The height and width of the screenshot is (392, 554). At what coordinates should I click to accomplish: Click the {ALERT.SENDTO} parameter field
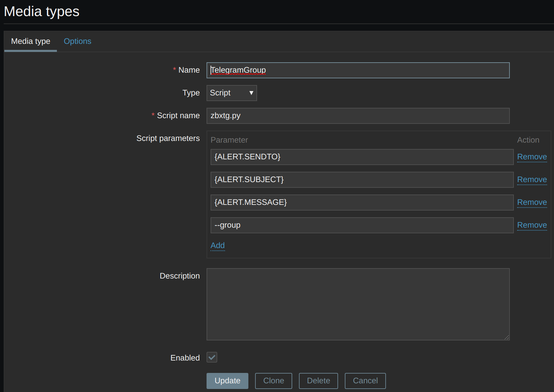(x=362, y=157)
